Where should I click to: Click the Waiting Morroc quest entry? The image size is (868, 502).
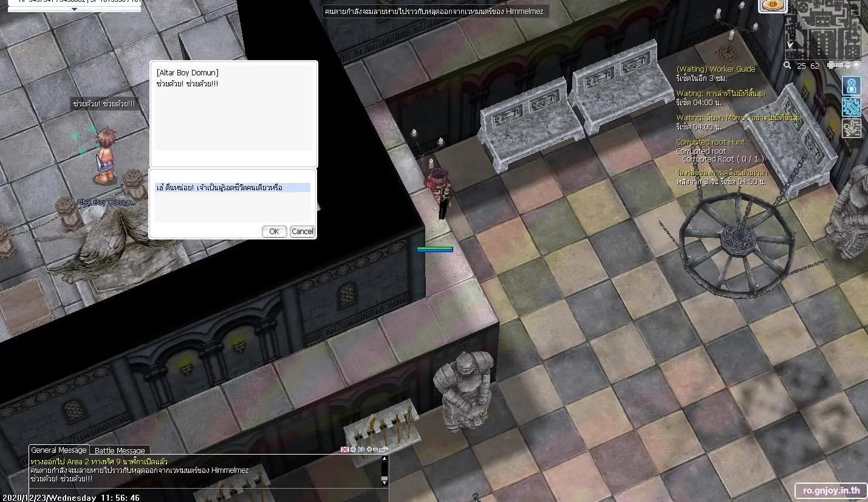click(739, 117)
